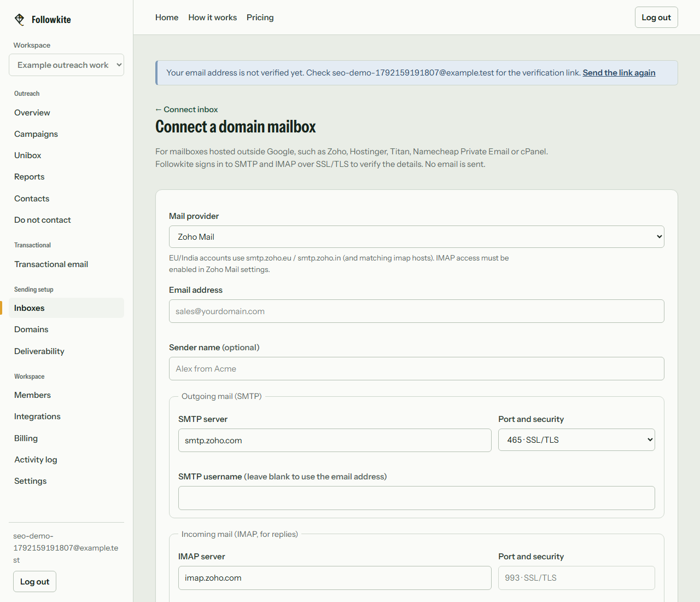Viewport: 700px width, 602px height.
Task: Expand the Mail provider dropdown
Action: [x=417, y=237]
